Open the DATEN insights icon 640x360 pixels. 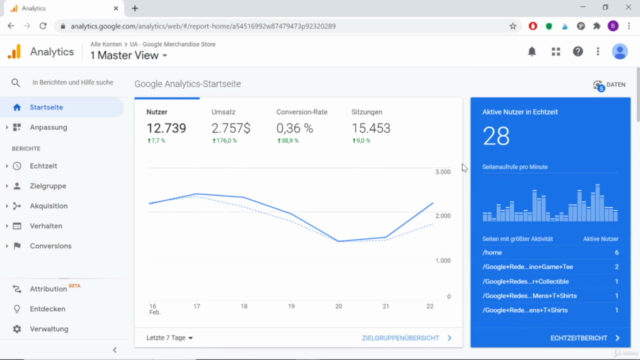click(x=598, y=85)
